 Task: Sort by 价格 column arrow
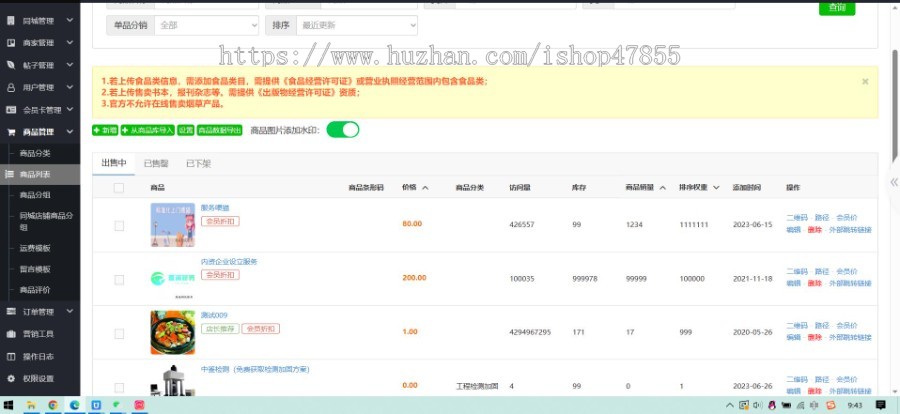[x=425, y=188]
